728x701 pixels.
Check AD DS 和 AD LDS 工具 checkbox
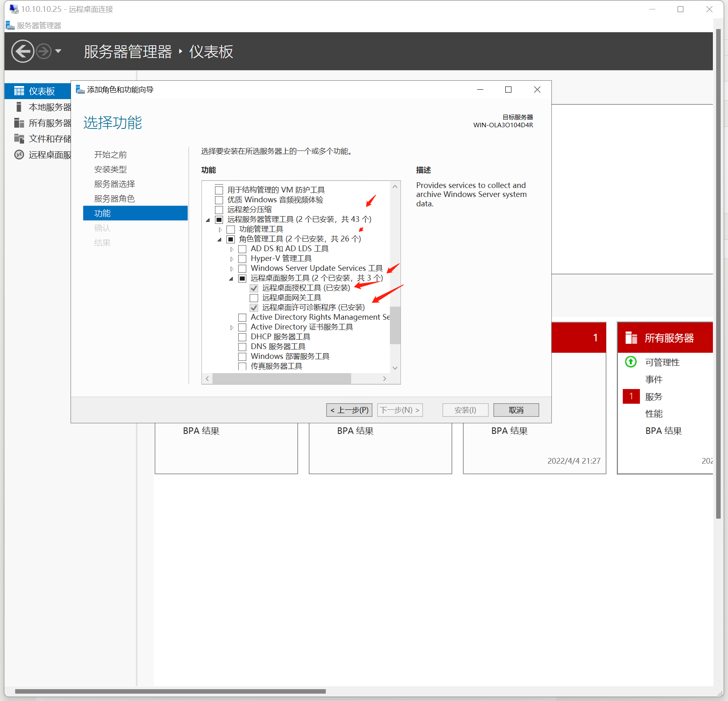point(242,249)
